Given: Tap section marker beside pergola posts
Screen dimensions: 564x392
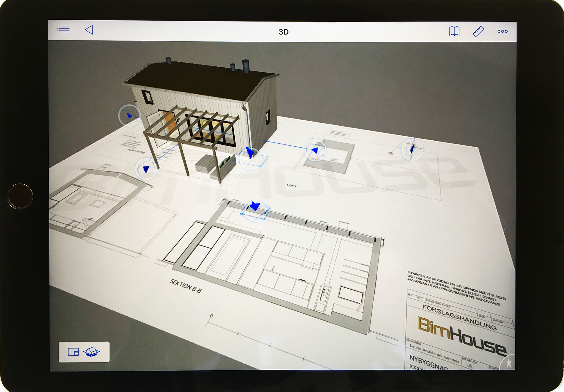Looking at the screenshot, I should (x=146, y=169).
